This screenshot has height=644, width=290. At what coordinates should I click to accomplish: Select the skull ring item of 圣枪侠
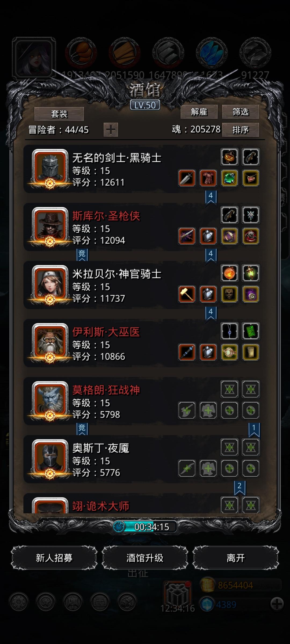[251, 236]
